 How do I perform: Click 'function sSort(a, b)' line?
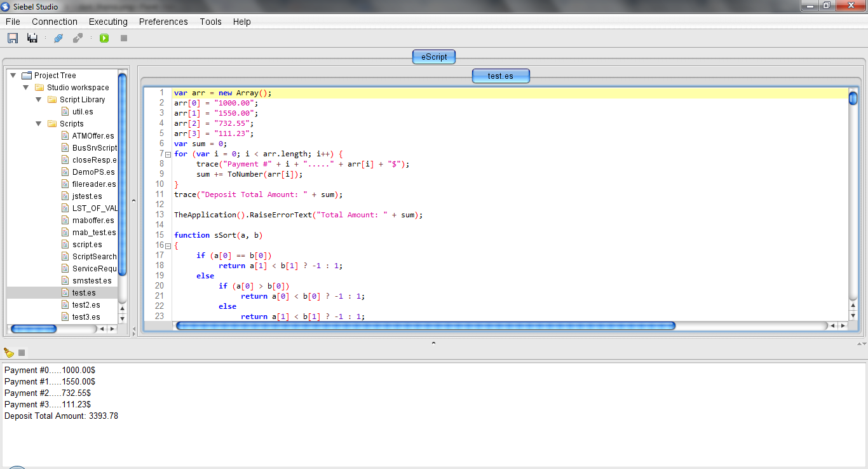[219, 235]
